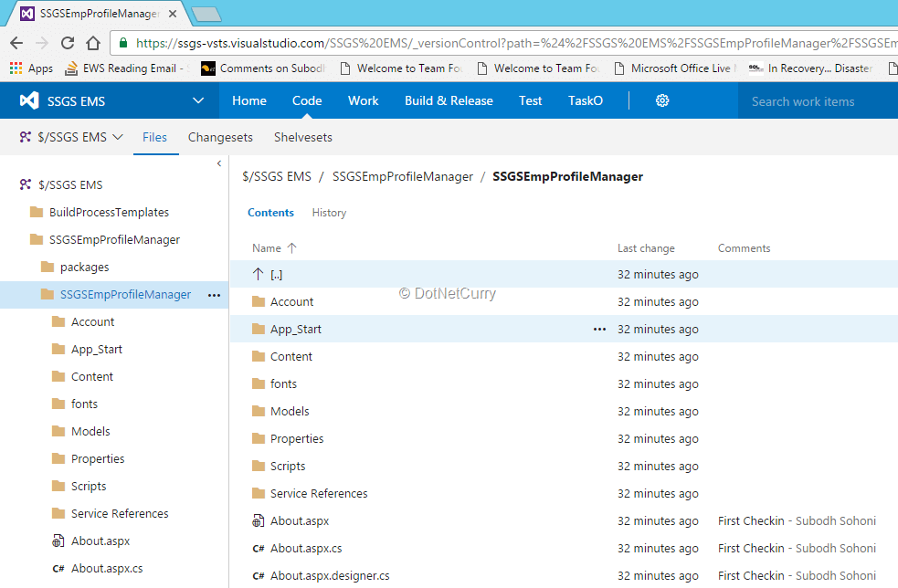Select the fonts folder in tree
898x588 pixels.
point(84,404)
